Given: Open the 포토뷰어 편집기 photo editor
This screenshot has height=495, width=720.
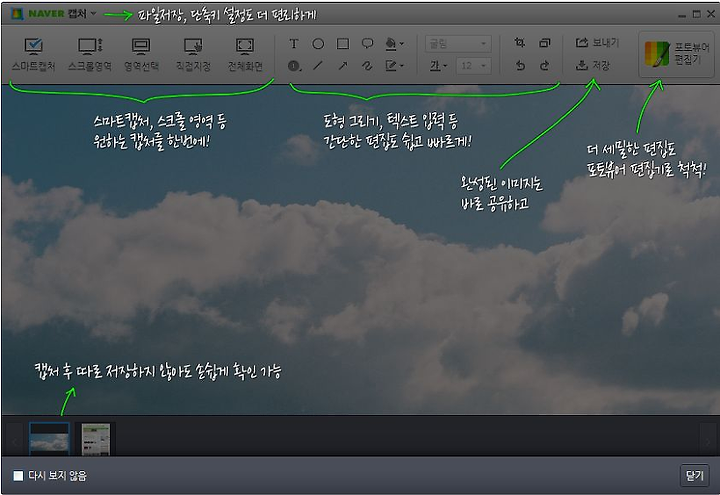Looking at the screenshot, I should pyautogui.click(x=676, y=54).
